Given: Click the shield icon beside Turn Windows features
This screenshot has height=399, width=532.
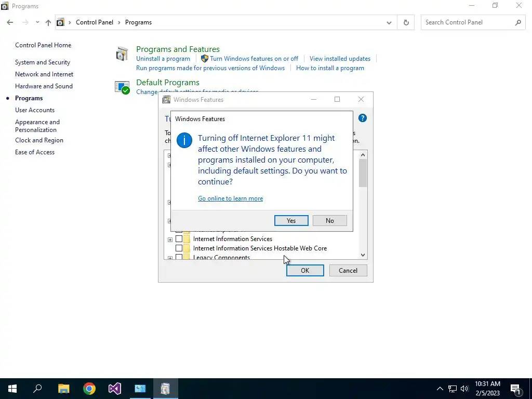Looking at the screenshot, I should [204, 59].
